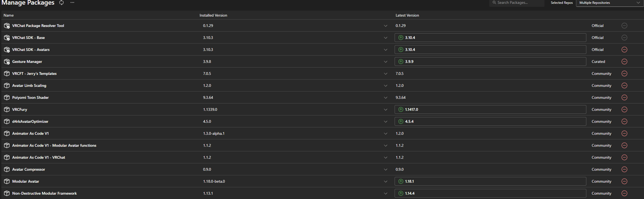
Task: Open the three-dot more options menu
Action: 72,3
